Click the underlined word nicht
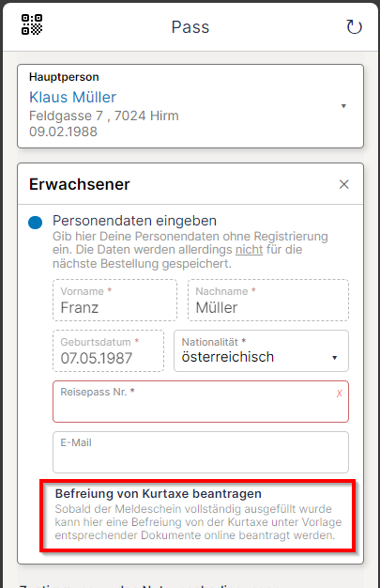This screenshot has height=588, width=380. 250,250
